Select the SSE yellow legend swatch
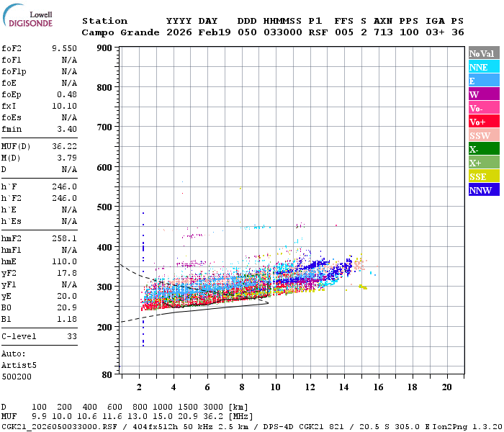 (484, 176)
